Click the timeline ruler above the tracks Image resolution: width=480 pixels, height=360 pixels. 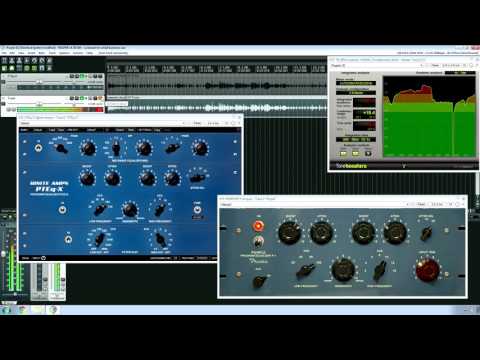click(x=217, y=69)
